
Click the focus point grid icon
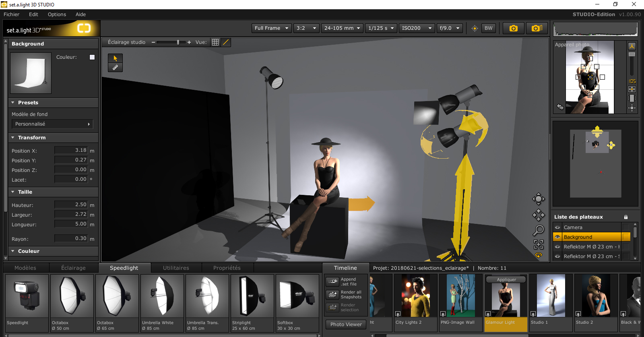(x=632, y=89)
